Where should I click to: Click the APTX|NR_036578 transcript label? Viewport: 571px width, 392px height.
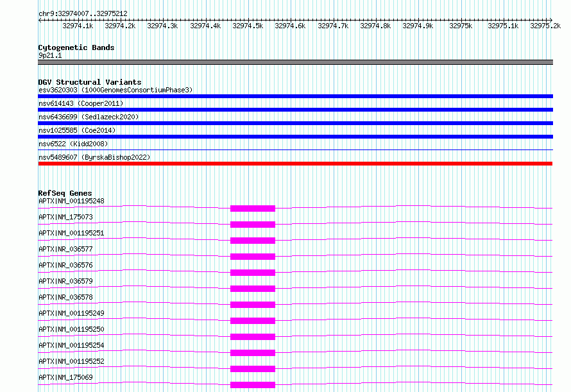65,297
